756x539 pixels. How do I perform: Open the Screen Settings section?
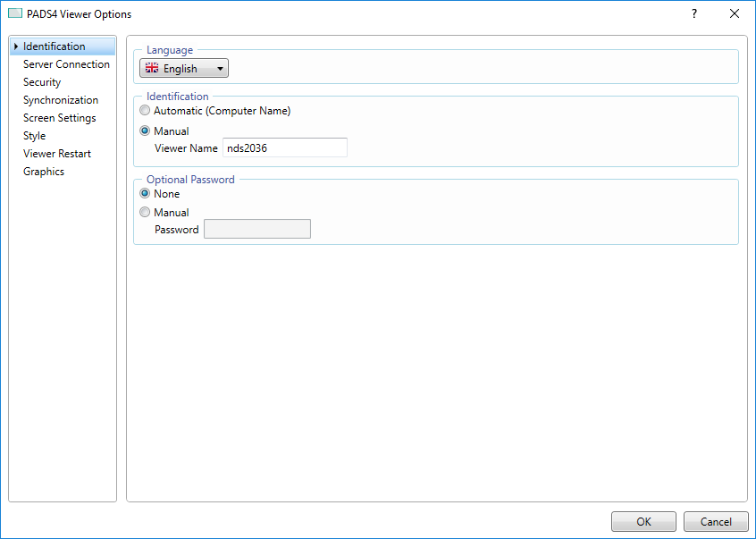(59, 117)
